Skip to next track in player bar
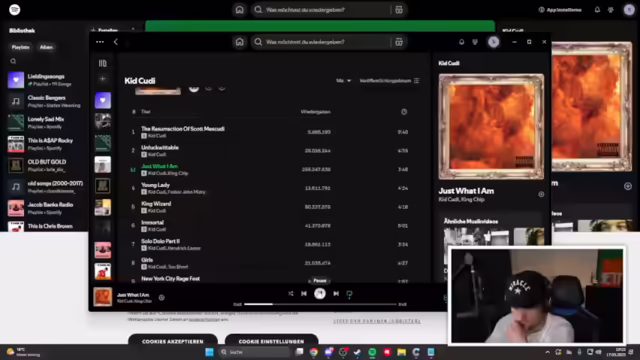640x360 pixels. [x=336, y=293]
